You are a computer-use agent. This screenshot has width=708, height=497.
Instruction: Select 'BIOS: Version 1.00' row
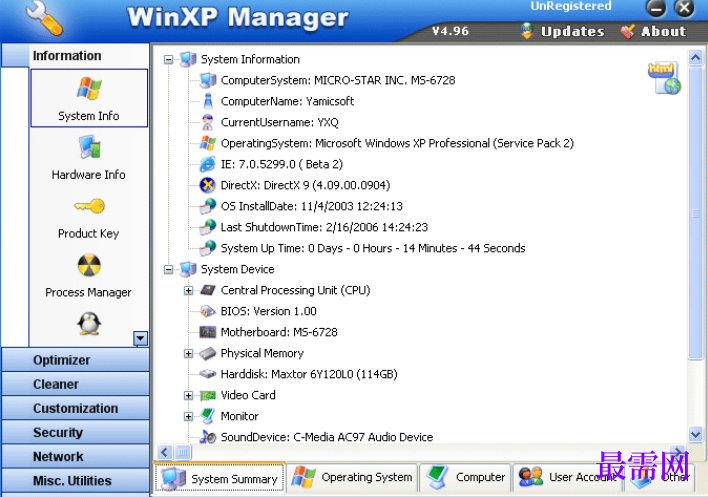coord(269,311)
